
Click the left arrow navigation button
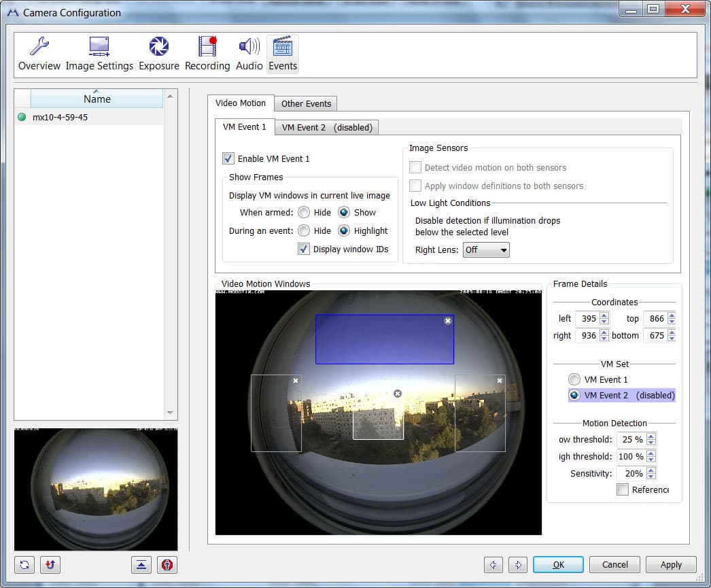(x=494, y=564)
